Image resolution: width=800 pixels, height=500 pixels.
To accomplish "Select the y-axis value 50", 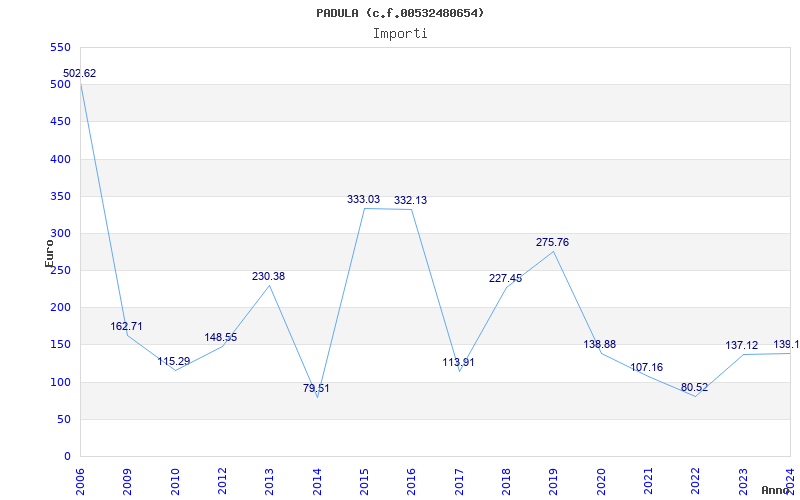I will 63,419.
